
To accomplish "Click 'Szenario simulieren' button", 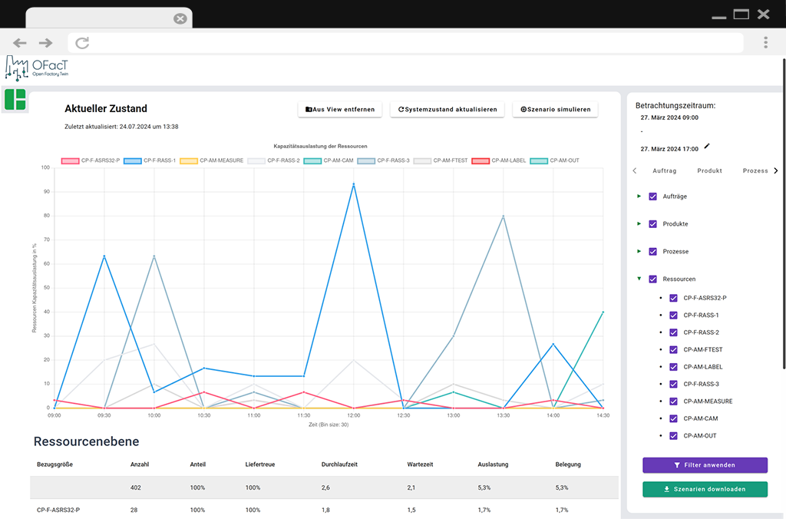I will tap(556, 109).
